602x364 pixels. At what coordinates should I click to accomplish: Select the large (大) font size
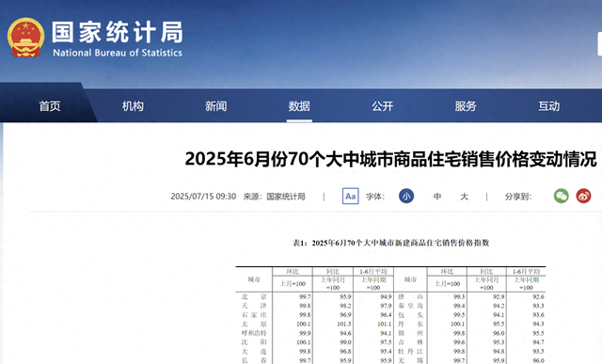click(464, 197)
